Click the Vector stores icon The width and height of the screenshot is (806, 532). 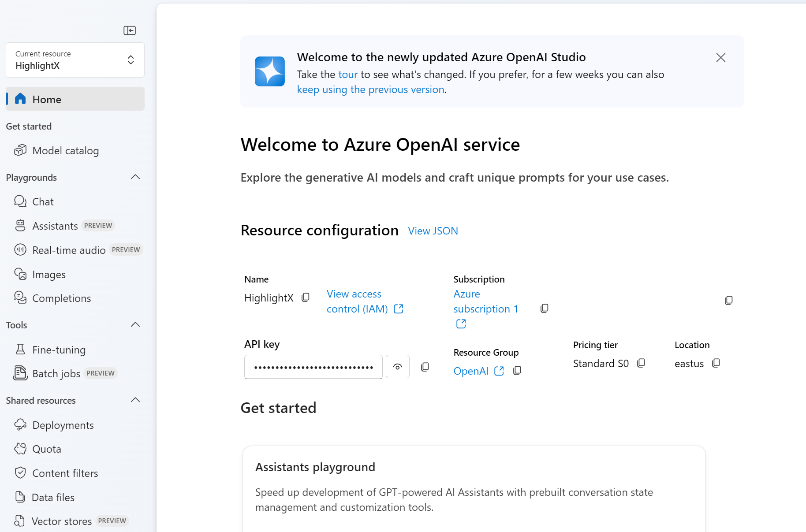(x=19, y=521)
